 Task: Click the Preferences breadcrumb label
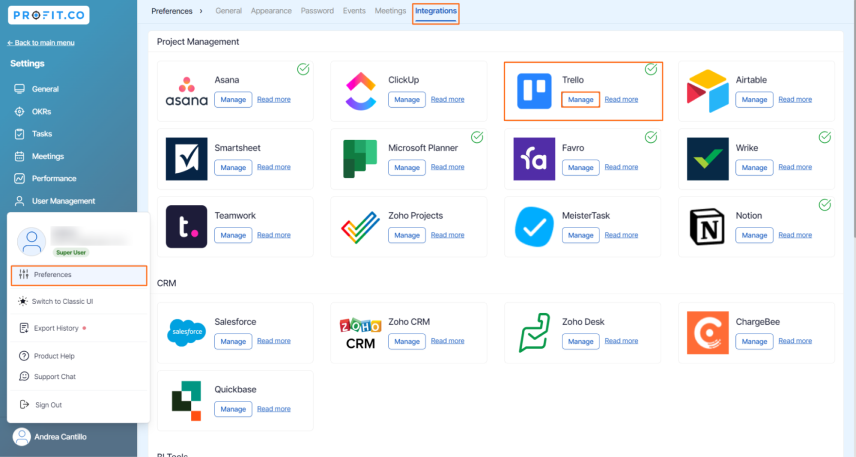(x=171, y=11)
